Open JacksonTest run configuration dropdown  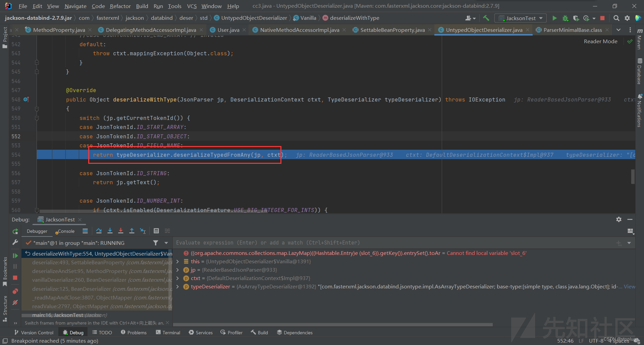point(521,18)
